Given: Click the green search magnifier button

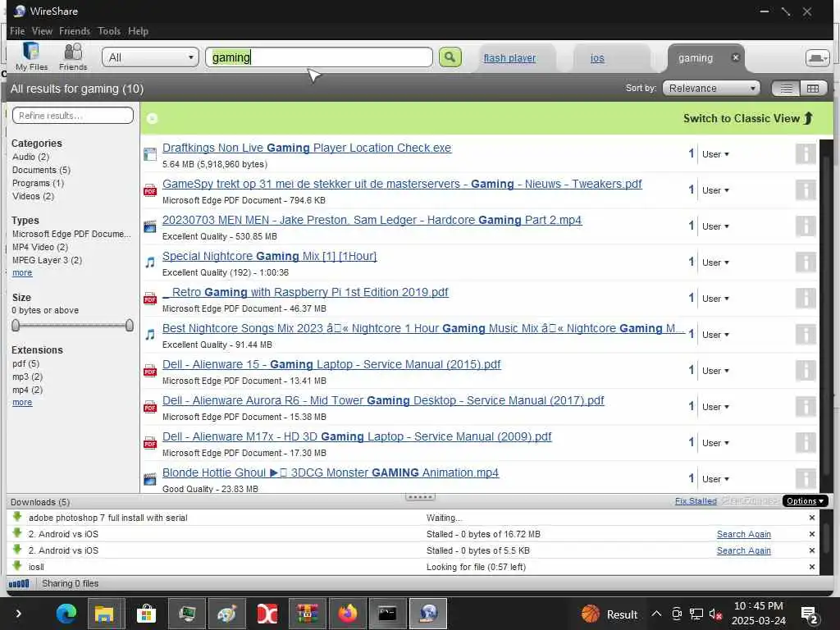Looking at the screenshot, I should pyautogui.click(x=450, y=57).
